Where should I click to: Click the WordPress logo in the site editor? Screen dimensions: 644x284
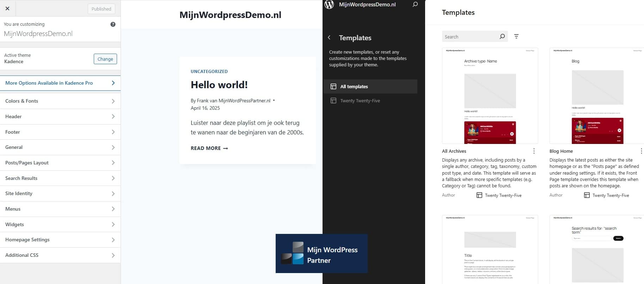[329, 5]
